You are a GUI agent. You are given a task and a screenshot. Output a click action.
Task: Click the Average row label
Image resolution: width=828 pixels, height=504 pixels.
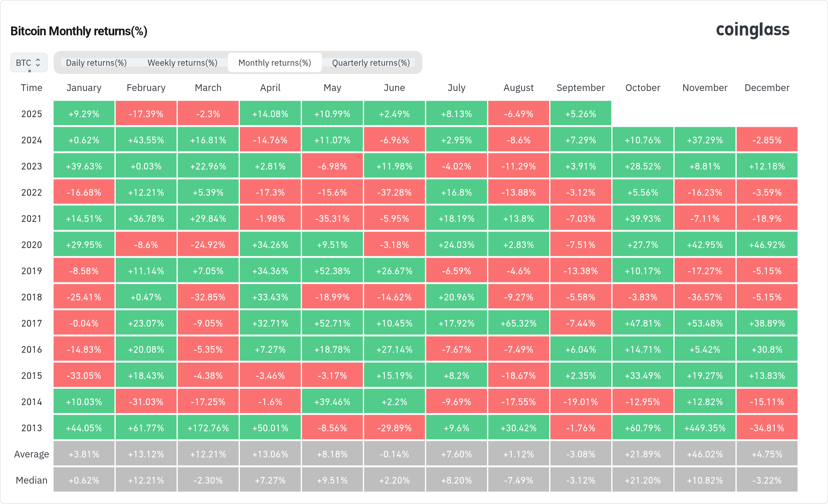point(32,454)
